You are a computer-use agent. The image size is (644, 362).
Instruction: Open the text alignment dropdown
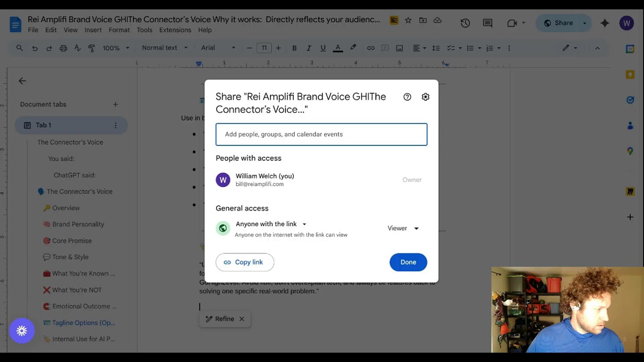[x=420, y=48]
